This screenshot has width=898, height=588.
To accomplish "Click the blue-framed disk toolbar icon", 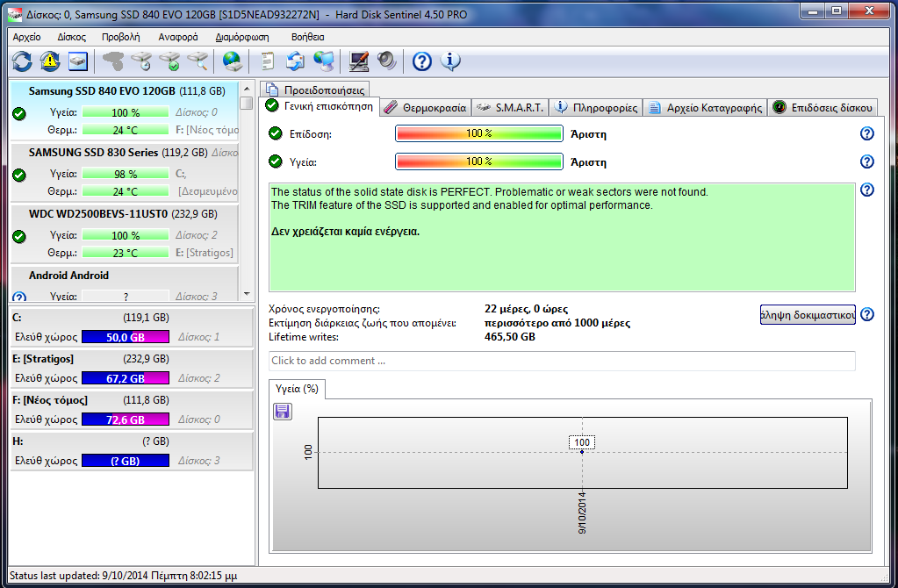I will click(x=78, y=61).
